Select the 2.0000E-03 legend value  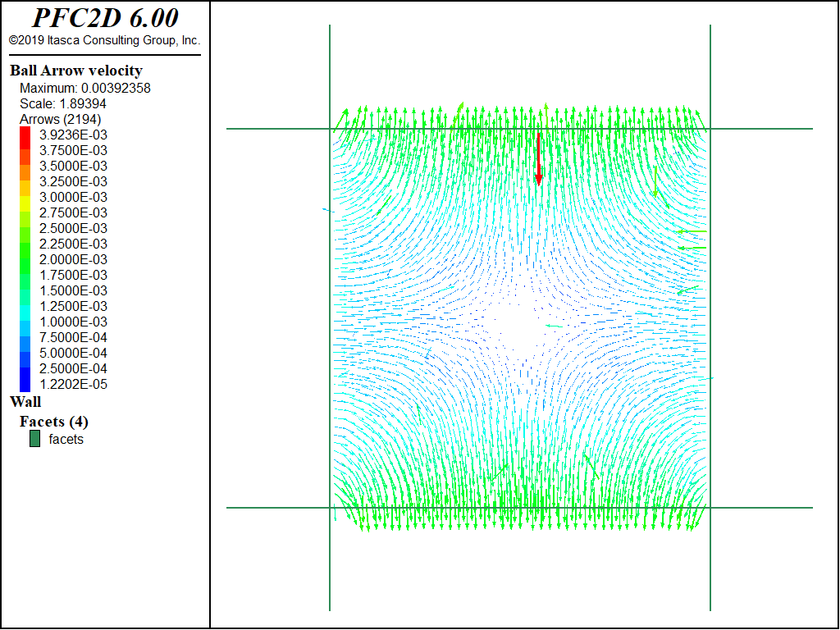(x=73, y=259)
